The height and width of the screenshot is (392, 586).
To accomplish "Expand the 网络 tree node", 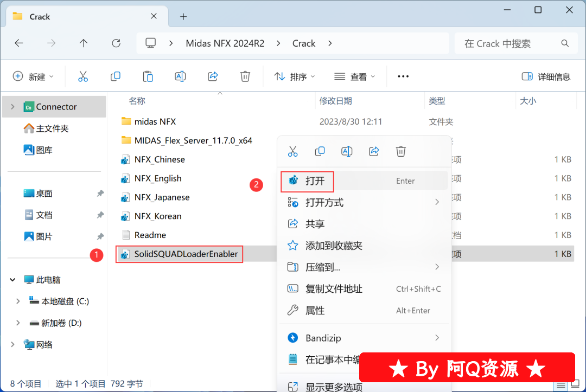I will [x=12, y=345].
